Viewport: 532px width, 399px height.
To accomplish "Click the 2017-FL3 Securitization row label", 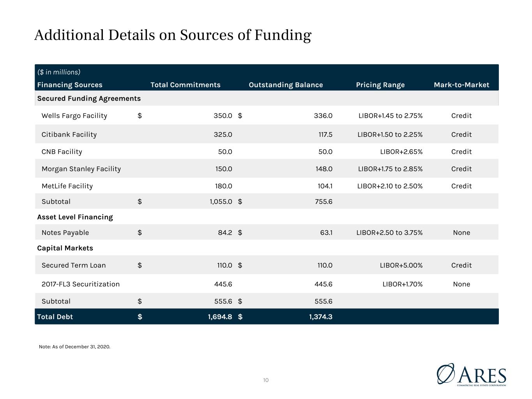I will [81, 284].
